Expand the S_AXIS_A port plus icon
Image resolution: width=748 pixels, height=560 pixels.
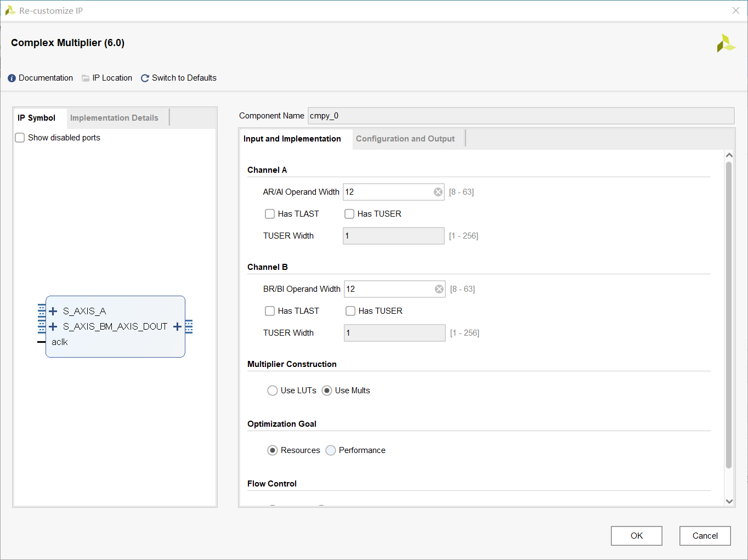click(x=53, y=311)
